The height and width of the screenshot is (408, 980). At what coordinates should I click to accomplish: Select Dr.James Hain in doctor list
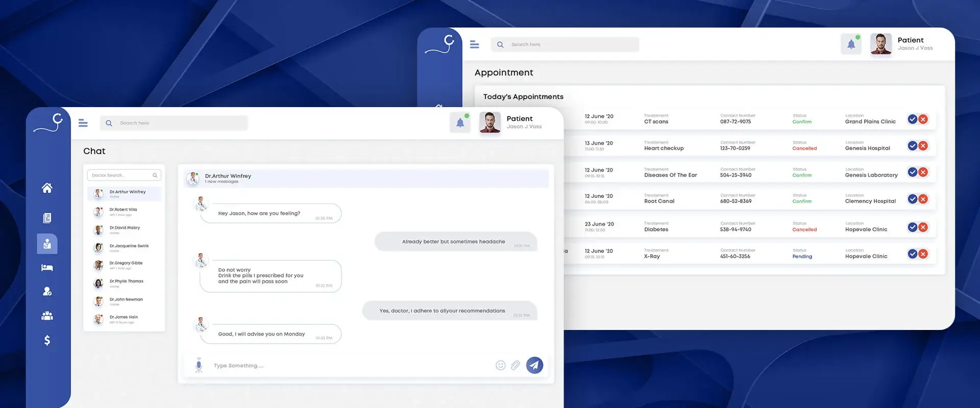pos(124,319)
